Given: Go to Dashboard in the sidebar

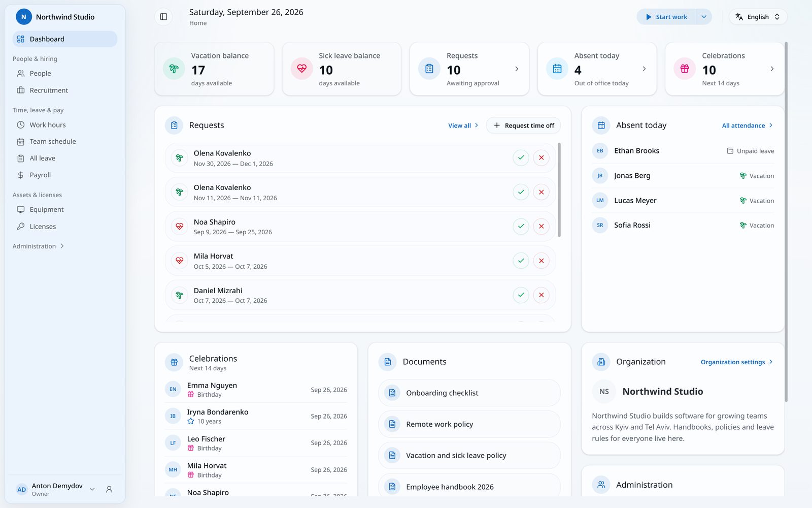Looking at the screenshot, I should pos(65,39).
